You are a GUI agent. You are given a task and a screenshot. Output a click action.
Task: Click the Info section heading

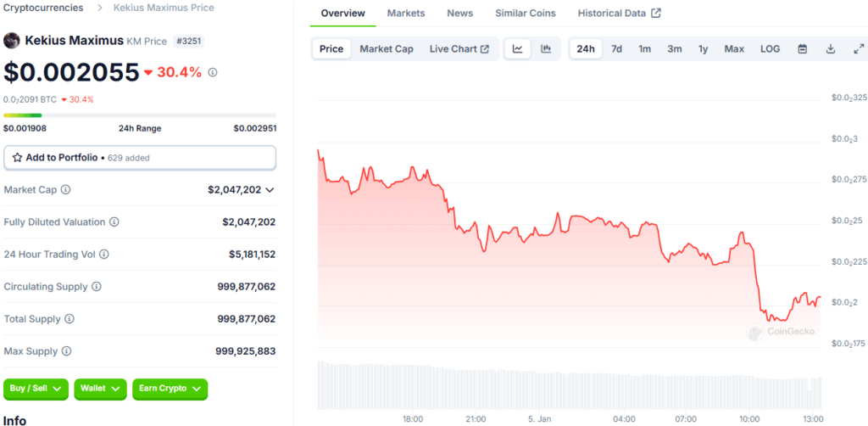point(15,420)
